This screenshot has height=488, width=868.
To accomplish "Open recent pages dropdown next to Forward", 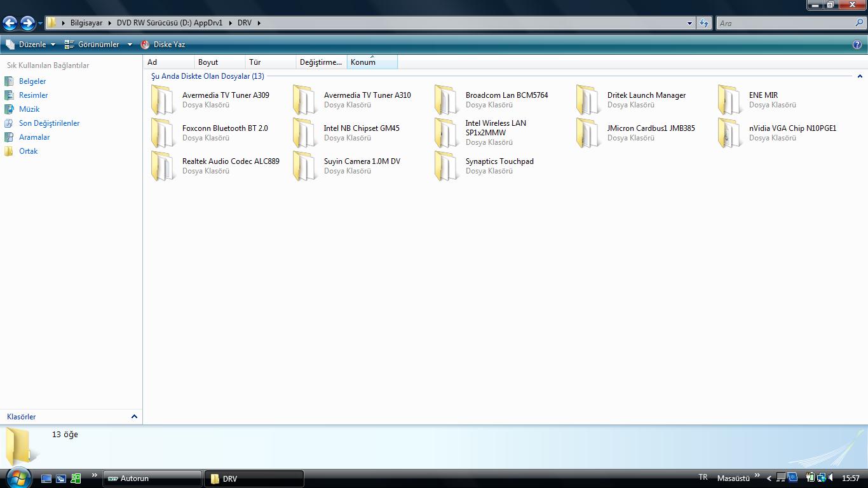I will coord(40,24).
